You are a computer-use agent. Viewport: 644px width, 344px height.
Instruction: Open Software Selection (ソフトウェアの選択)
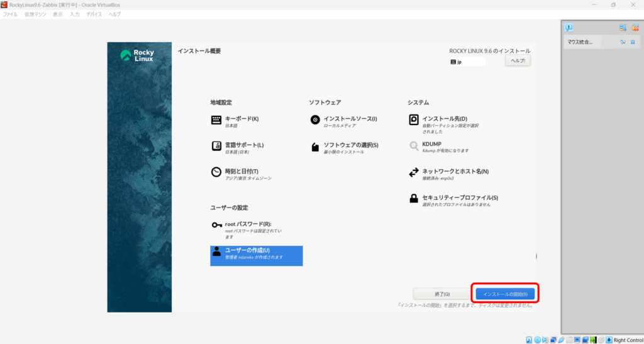point(344,148)
